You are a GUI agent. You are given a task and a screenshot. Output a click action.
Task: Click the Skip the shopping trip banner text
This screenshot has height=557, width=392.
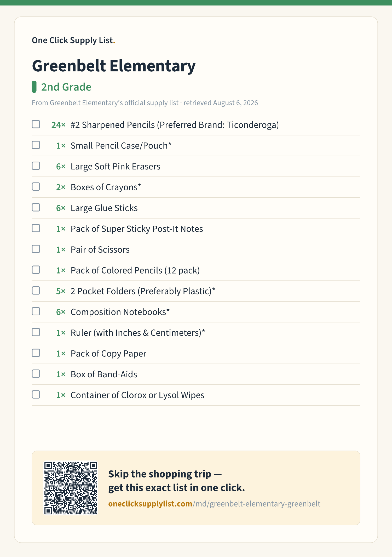[x=176, y=481]
